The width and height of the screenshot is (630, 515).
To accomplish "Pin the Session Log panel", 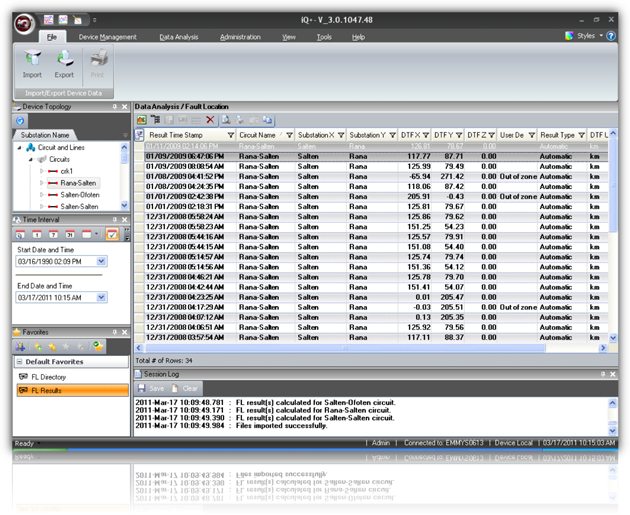I will tap(603, 374).
